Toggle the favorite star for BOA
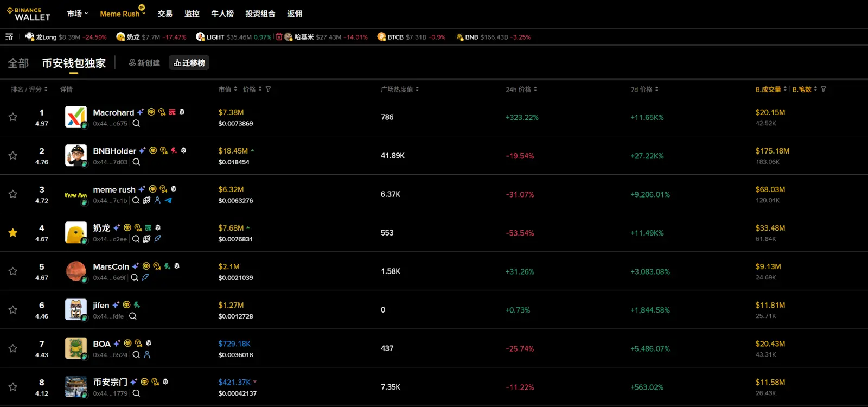 pyautogui.click(x=13, y=348)
